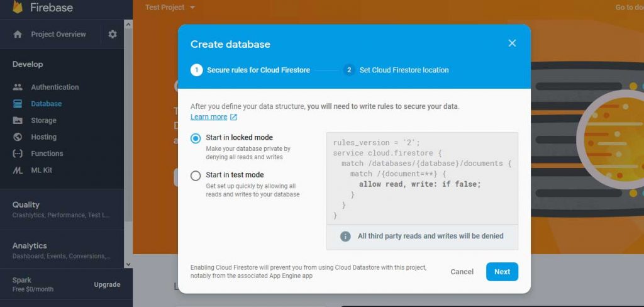Cancel the Create database dialog
Image resolution: width=644 pixels, height=307 pixels.
462,272
